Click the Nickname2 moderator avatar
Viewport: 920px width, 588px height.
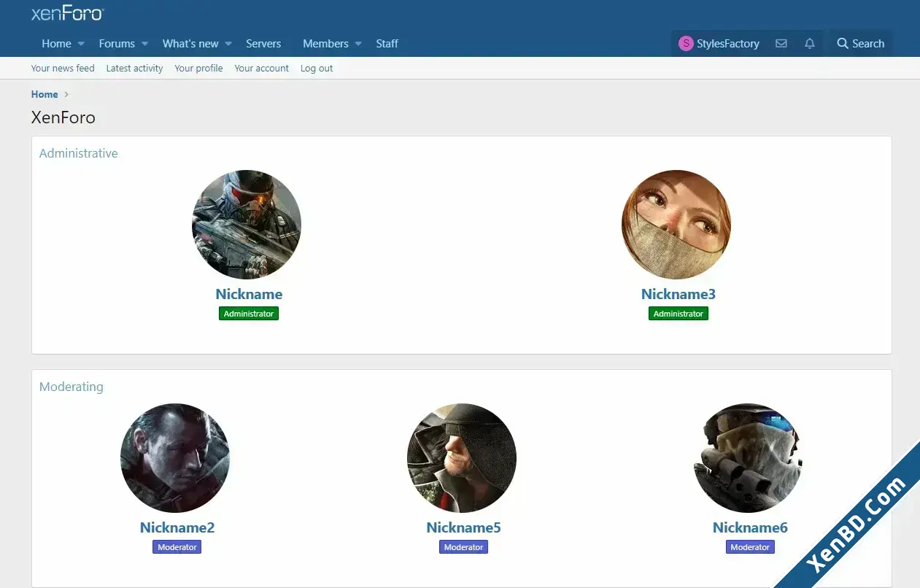(175, 458)
